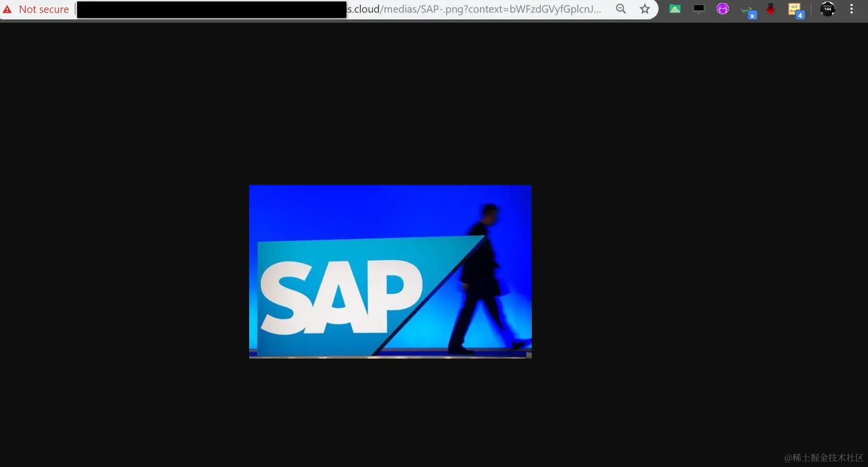
Task: Open the Chrome three-dot menu
Action: click(852, 9)
